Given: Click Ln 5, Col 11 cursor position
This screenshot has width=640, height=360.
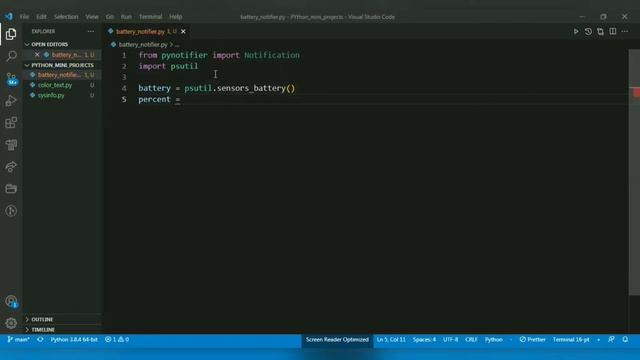Looking at the screenshot, I should [x=391, y=340].
